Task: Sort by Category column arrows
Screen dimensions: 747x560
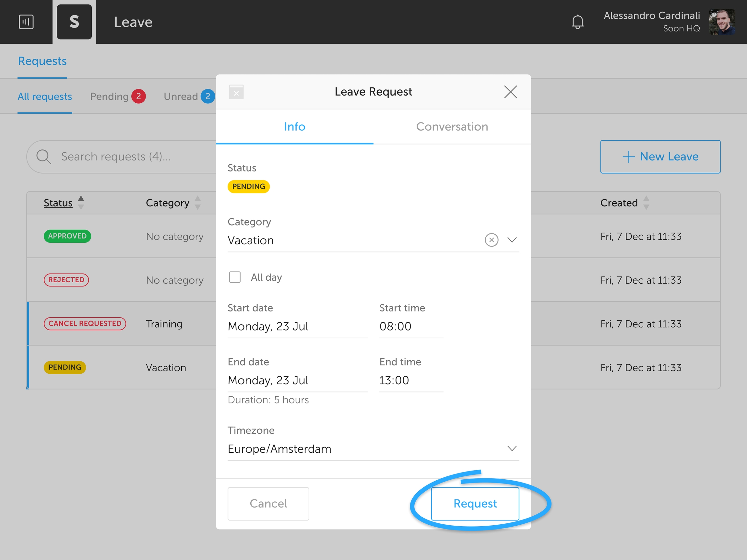Action: tap(197, 203)
